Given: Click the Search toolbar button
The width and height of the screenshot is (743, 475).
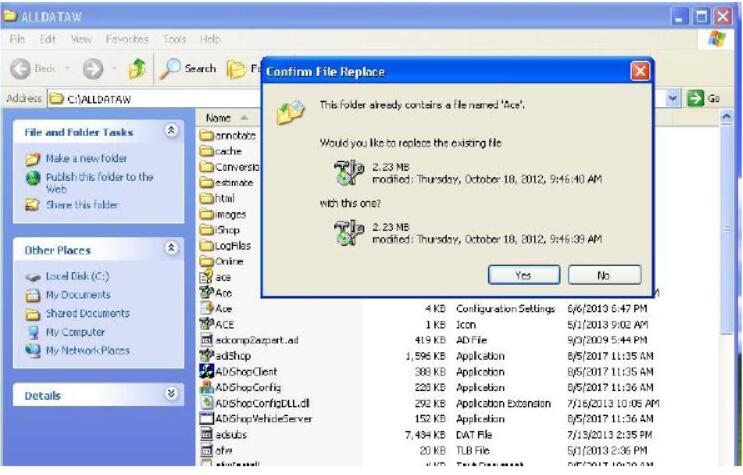Looking at the screenshot, I should pyautogui.click(x=188, y=69).
